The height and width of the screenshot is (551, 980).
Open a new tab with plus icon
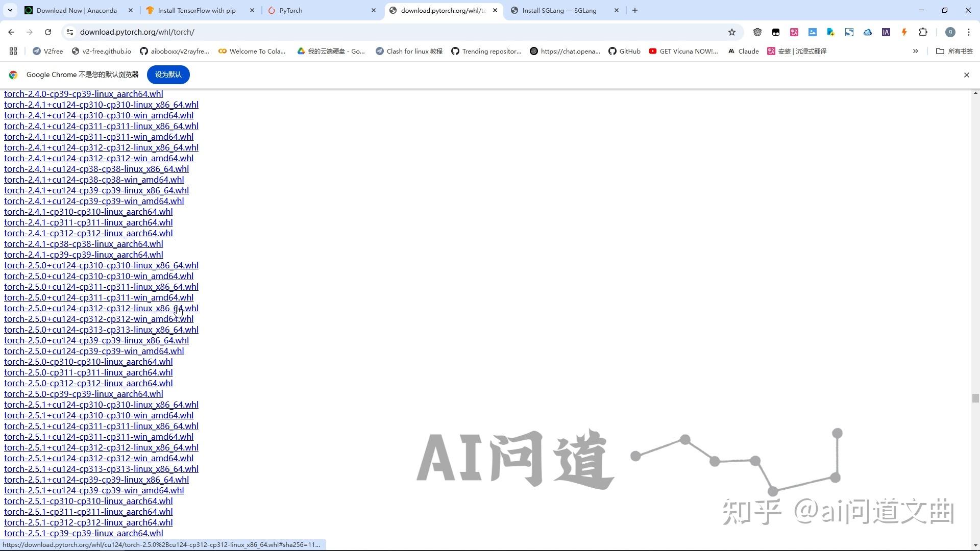point(634,10)
